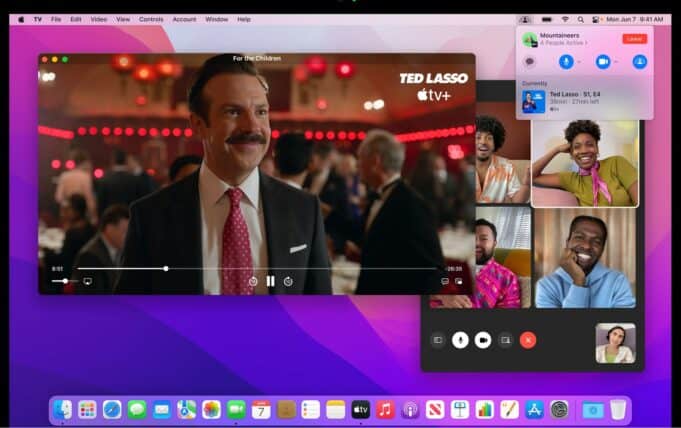The image size is (681, 428).
Task: Click screen share button in SharePlay panel
Action: [x=639, y=62]
